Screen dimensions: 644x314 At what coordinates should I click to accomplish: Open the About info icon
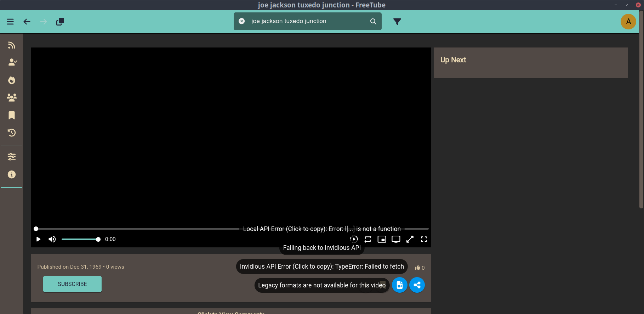click(12, 174)
